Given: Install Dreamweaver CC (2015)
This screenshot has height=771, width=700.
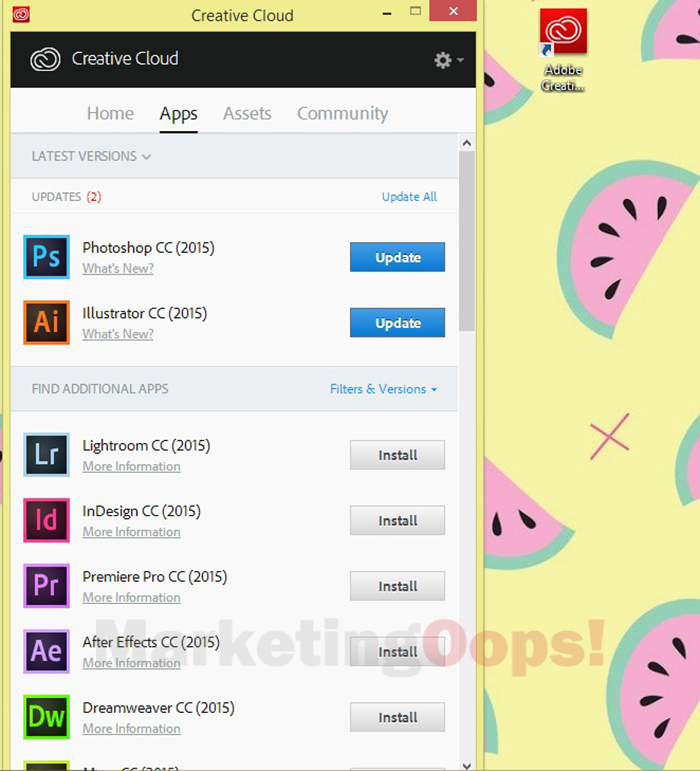Looking at the screenshot, I should (x=397, y=717).
